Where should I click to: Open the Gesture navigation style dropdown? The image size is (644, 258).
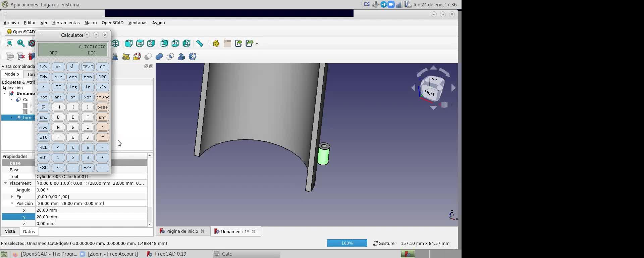point(385,243)
